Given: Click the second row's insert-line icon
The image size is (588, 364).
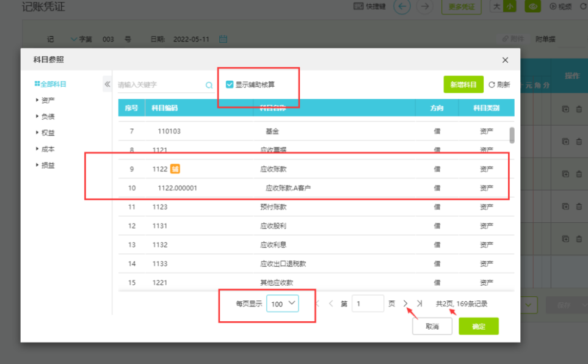Looking at the screenshot, I should (x=565, y=142).
